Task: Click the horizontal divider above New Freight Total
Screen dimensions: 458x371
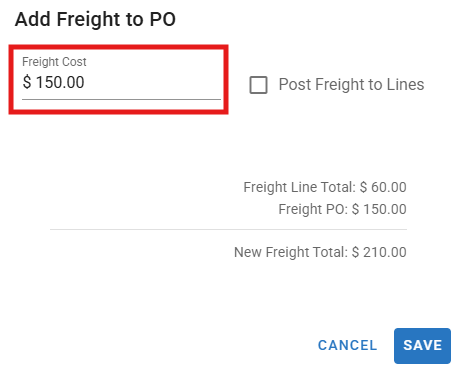Action: (228, 229)
